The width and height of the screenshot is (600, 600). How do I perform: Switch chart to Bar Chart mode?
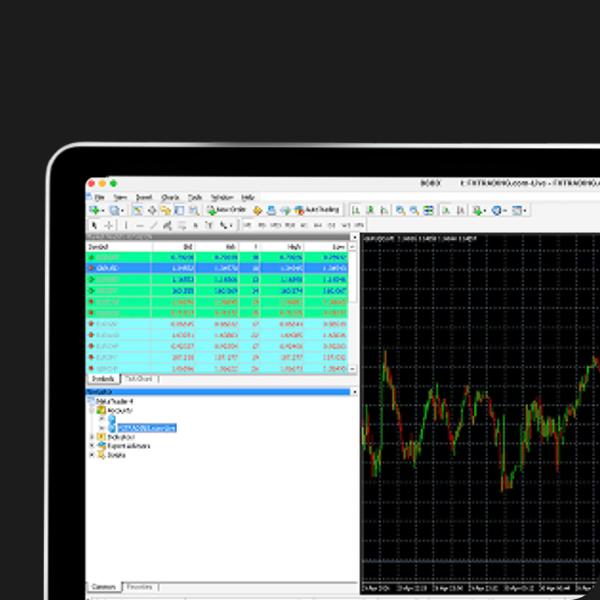point(356,210)
